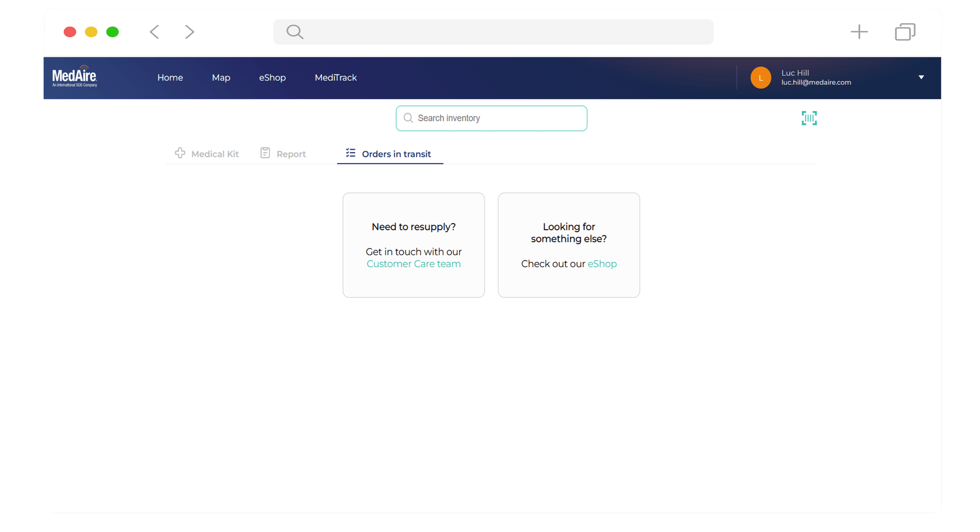Viewport: 980px width, 532px height.
Task: Click Luc Hill's orange avatar circle
Action: (x=760, y=77)
